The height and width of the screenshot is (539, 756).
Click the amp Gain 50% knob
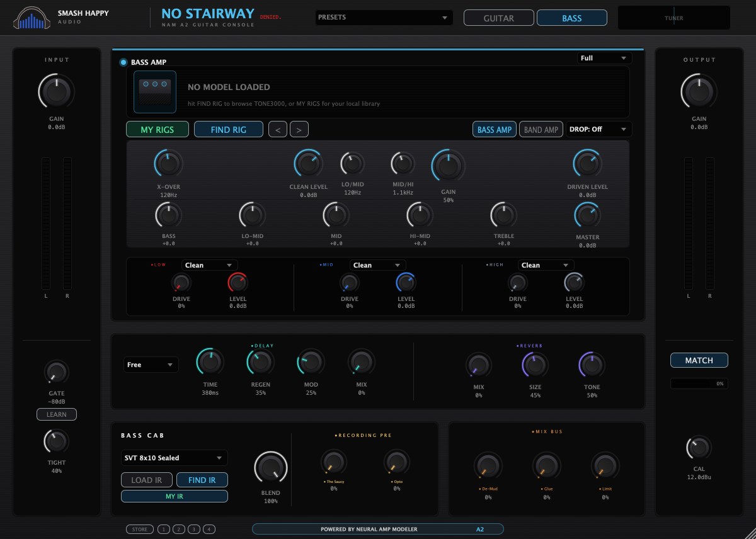(x=448, y=166)
